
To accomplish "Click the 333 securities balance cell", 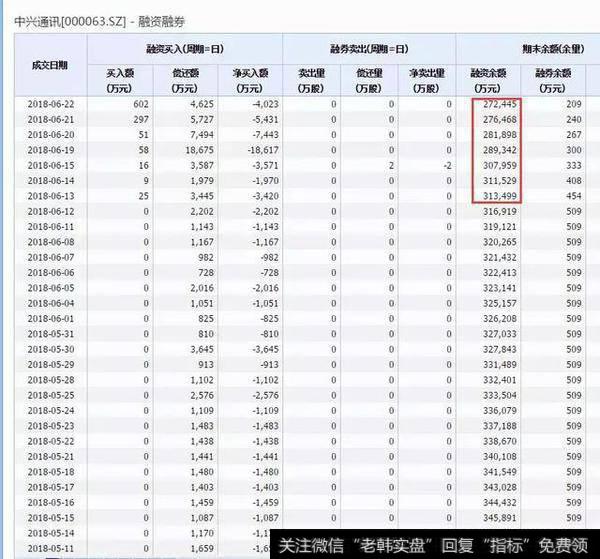I will [574, 165].
